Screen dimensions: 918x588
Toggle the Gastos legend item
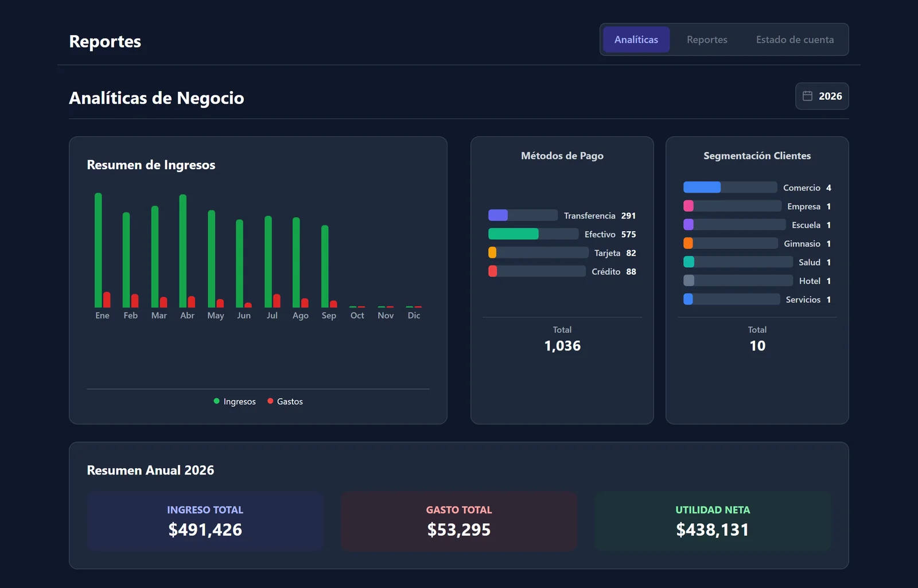pos(285,402)
